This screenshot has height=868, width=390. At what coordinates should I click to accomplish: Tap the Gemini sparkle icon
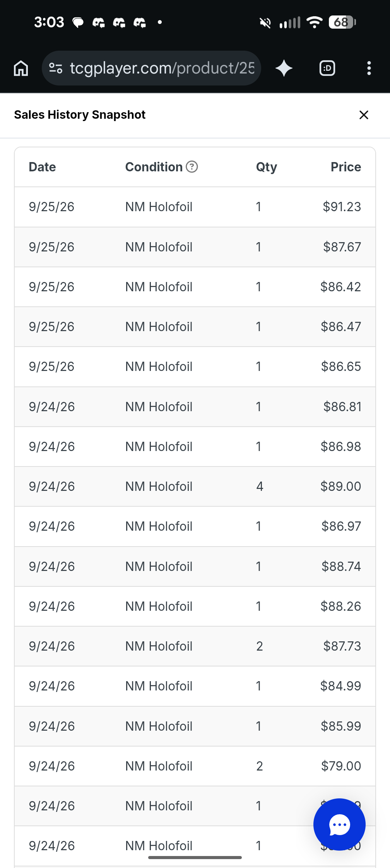pyautogui.click(x=284, y=68)
